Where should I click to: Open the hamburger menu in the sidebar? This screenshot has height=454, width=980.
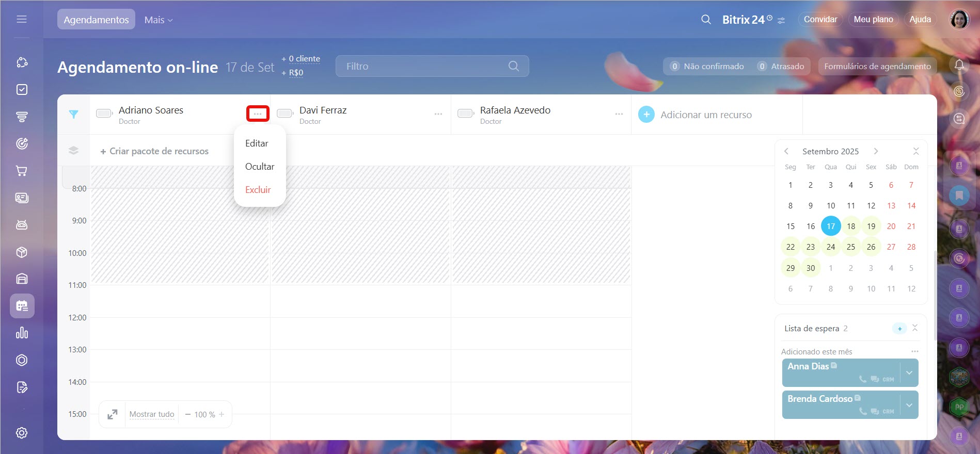21,19
